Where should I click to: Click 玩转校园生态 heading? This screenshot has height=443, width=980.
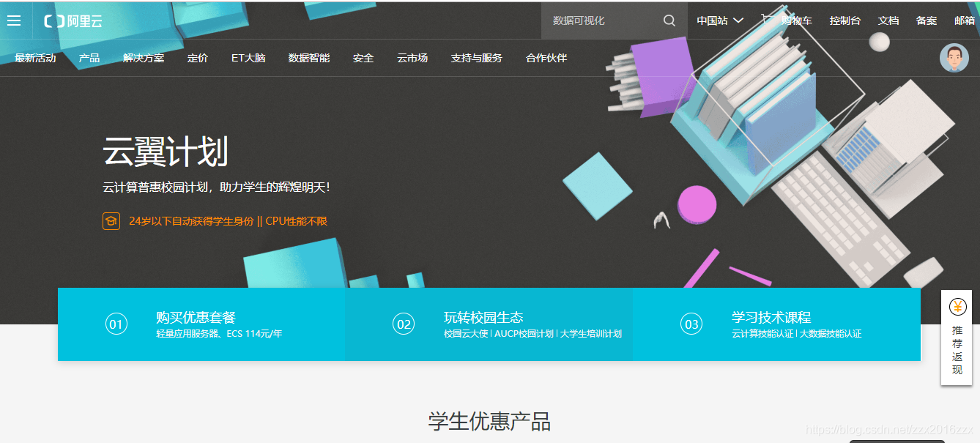coord(483,317)
